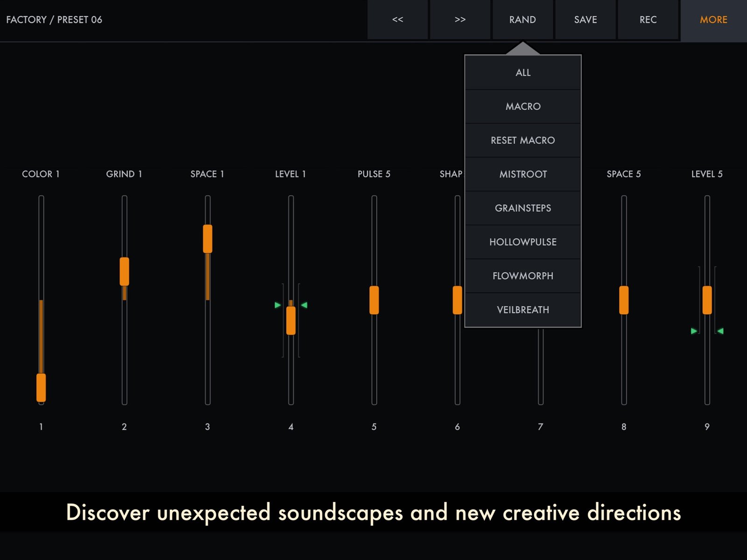Click the SAVE preset button
The height and width of the screenshot is (560, 747).
coord(585,20)
